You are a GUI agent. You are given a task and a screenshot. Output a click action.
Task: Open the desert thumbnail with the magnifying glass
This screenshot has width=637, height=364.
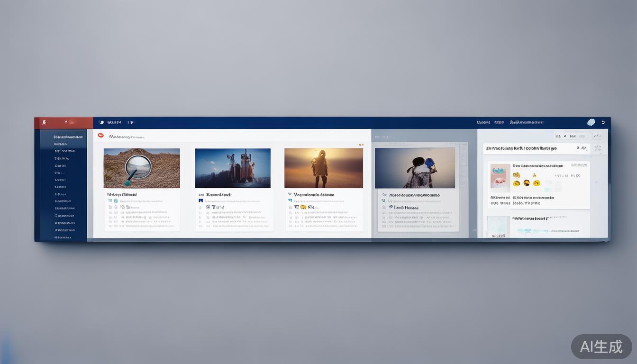[142, 168]
